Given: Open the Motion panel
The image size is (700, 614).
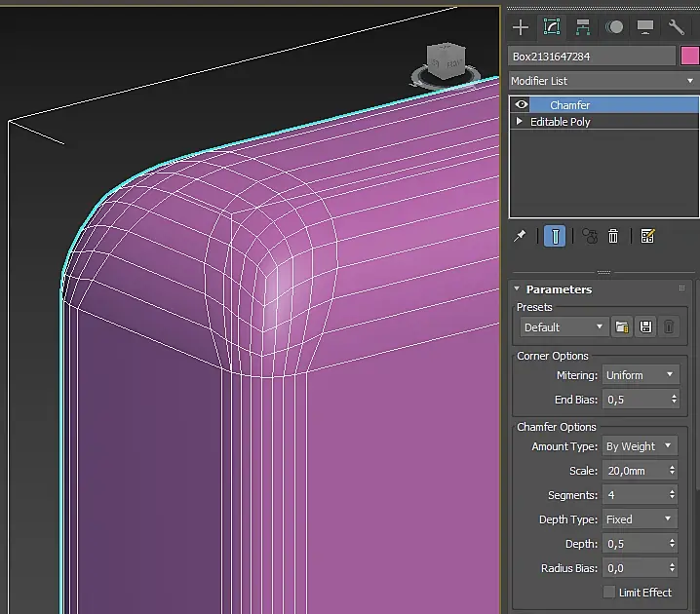Looking at the screenshot, I should 614,27.
